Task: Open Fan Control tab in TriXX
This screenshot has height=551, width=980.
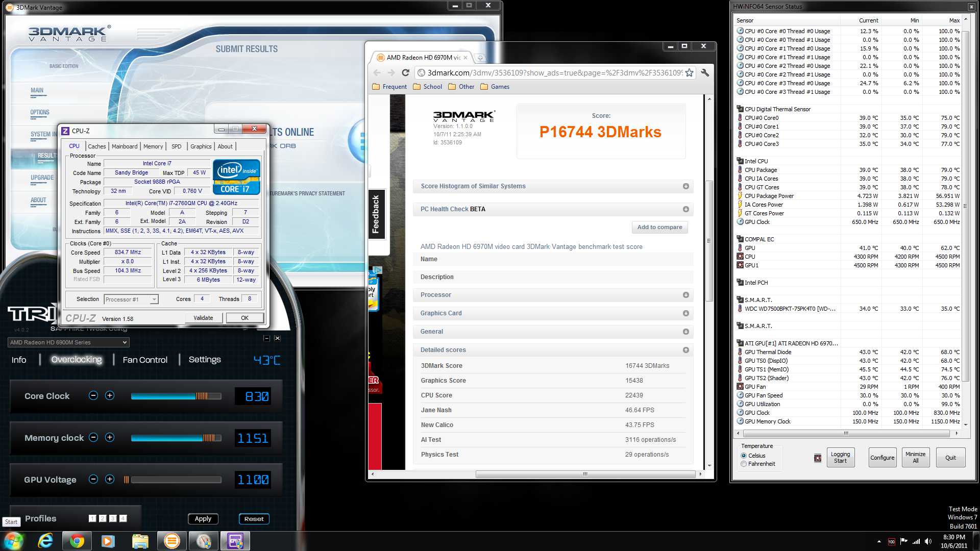Action: point(145,360)
